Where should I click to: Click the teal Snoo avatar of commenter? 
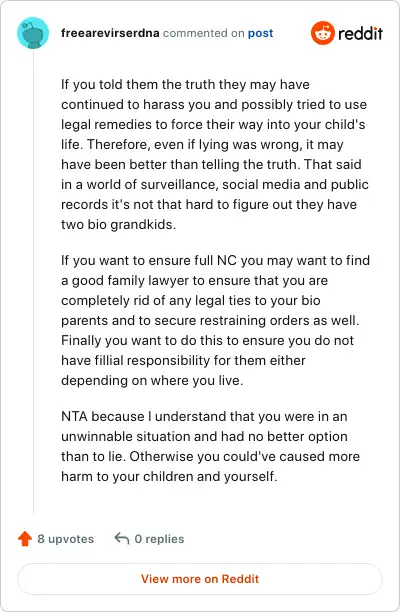[33, 33]
